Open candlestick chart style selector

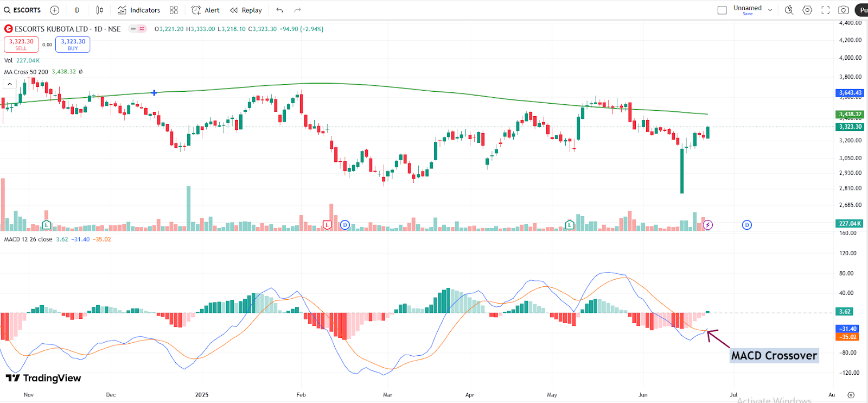(x=99, y=10)
